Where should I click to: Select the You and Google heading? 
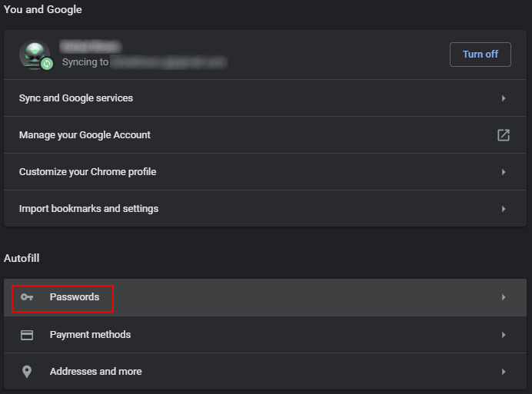pos(43,9)
